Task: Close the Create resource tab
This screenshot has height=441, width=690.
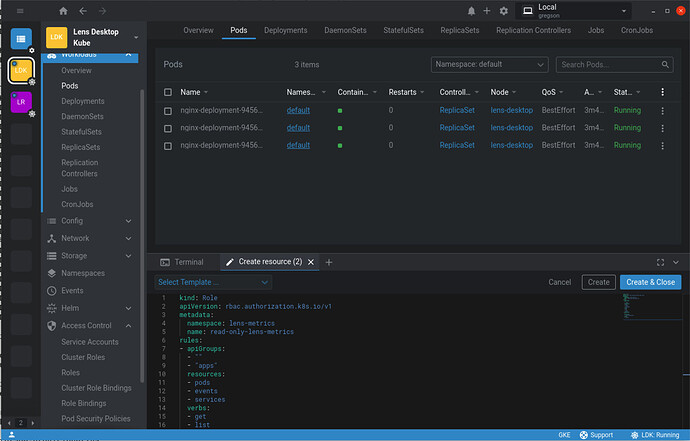Action: click(310, 262)
